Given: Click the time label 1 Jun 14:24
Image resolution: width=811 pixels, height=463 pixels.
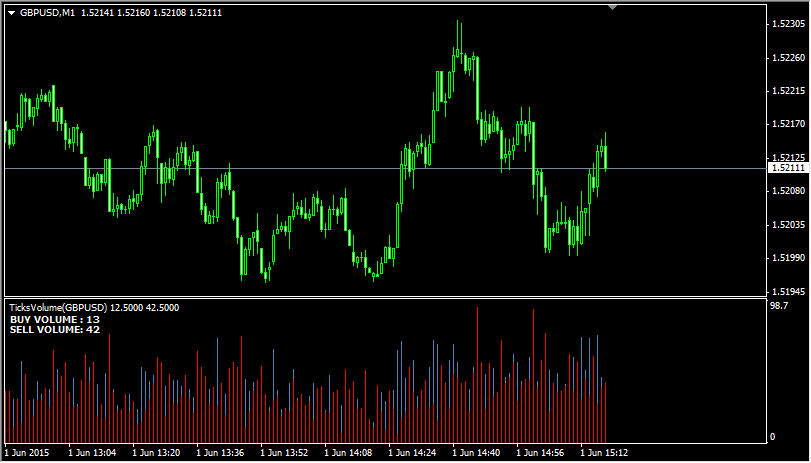Looking at the screenshot, I should coord(413,453).
